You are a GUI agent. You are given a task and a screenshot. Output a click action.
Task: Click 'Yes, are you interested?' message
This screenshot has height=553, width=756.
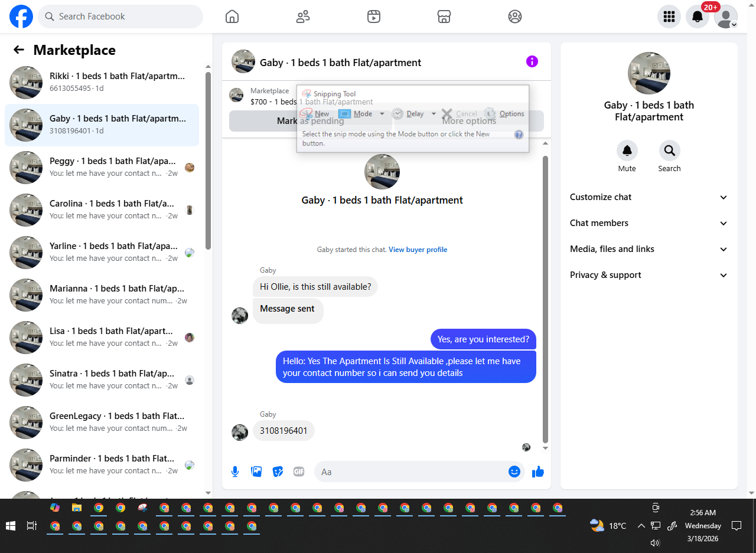[x=483, y=339]
